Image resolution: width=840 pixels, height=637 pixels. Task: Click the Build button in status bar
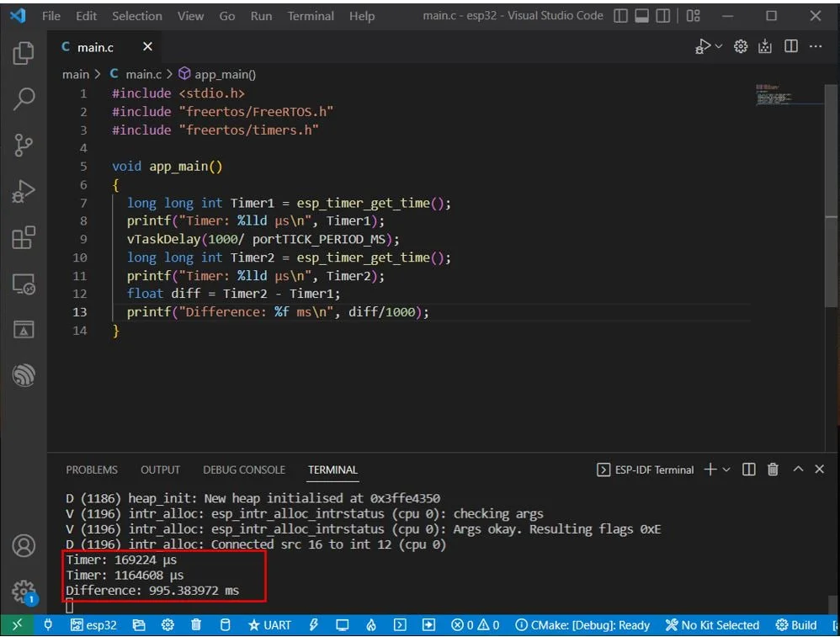click(796, 625)
